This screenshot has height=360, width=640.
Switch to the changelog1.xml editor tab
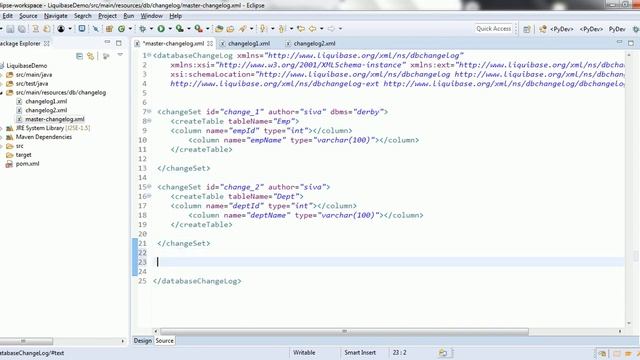tap(249, 43)
